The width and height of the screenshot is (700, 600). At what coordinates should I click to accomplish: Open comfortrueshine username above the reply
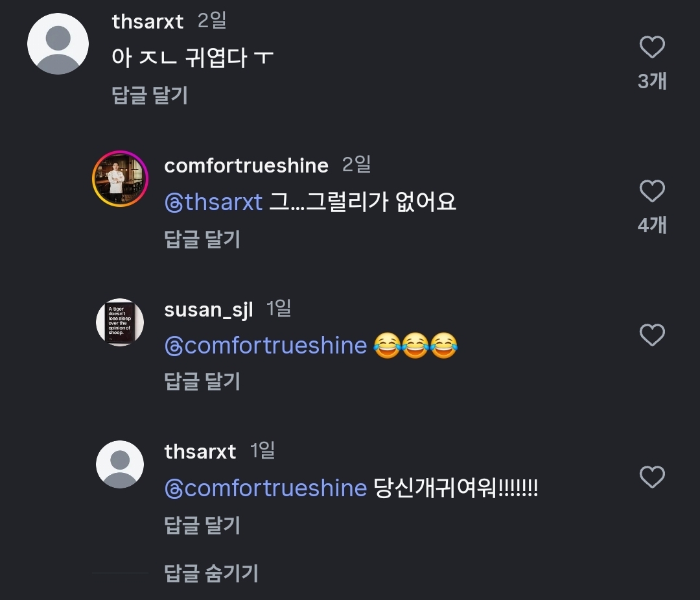[x=246, y=165]
